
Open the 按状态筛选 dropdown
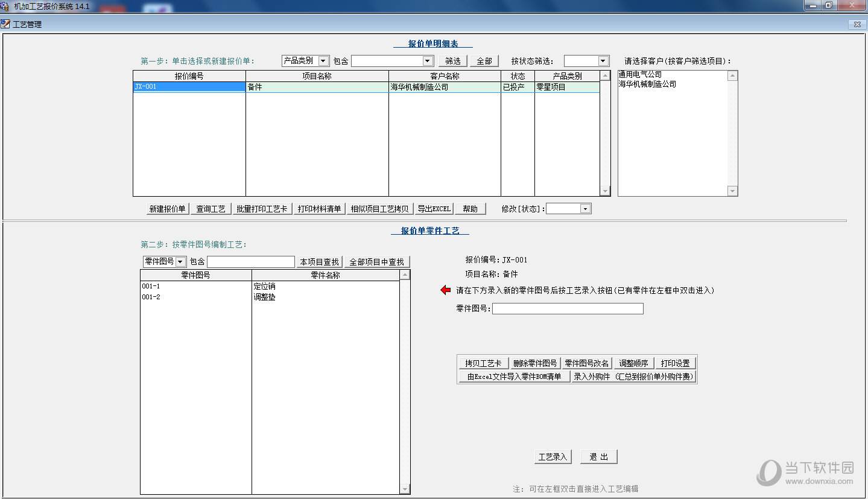(x=603, y=61)
